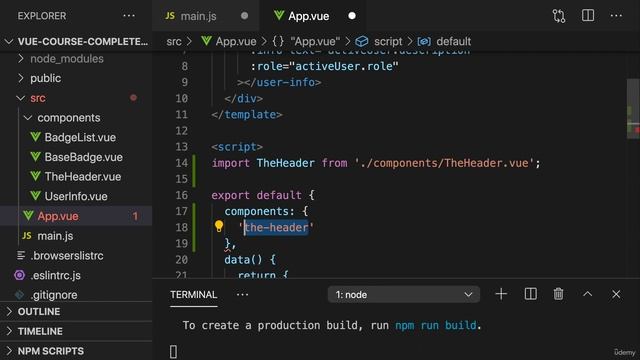Open terminal panel ellipsis menu

(242, 294)
